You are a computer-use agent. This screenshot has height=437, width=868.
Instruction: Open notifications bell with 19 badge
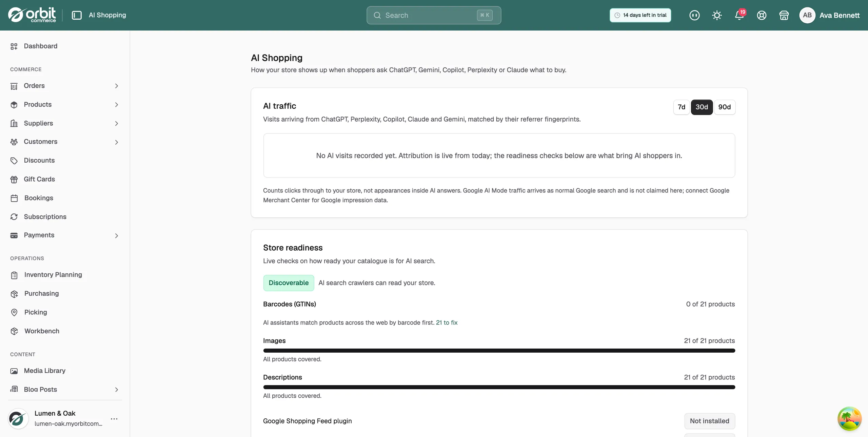click(x=739, y=15)
